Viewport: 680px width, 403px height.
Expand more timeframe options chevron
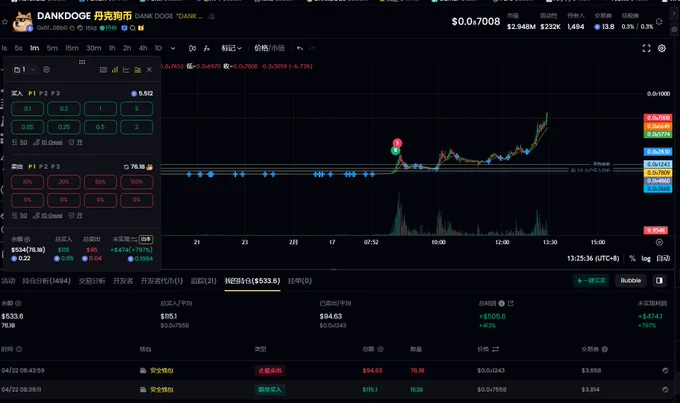[173, 48]
